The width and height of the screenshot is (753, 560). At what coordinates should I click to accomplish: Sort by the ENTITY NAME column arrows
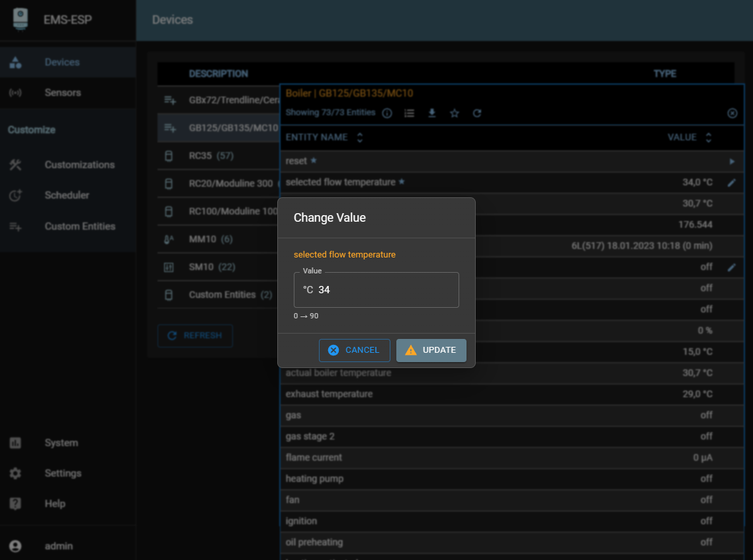pos(360,138)
